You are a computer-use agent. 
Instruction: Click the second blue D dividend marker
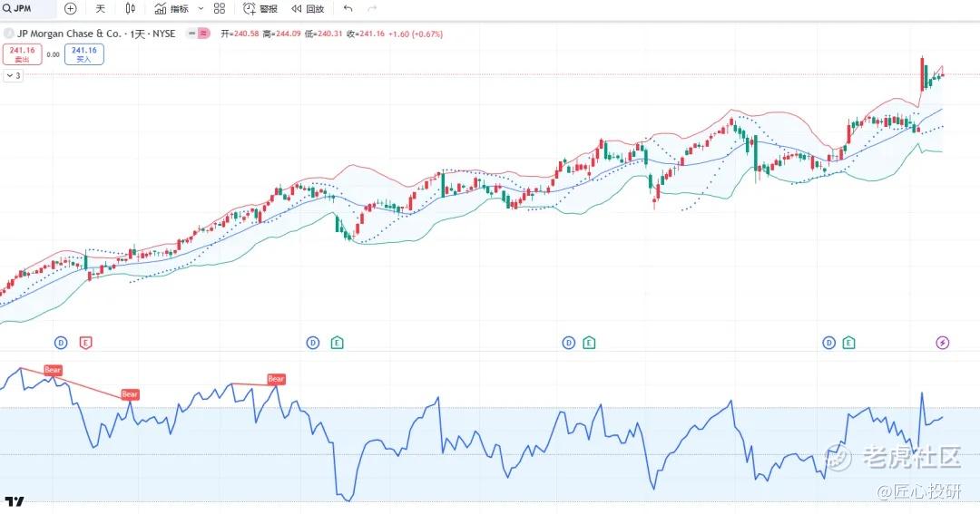click(x=312, y=343)
